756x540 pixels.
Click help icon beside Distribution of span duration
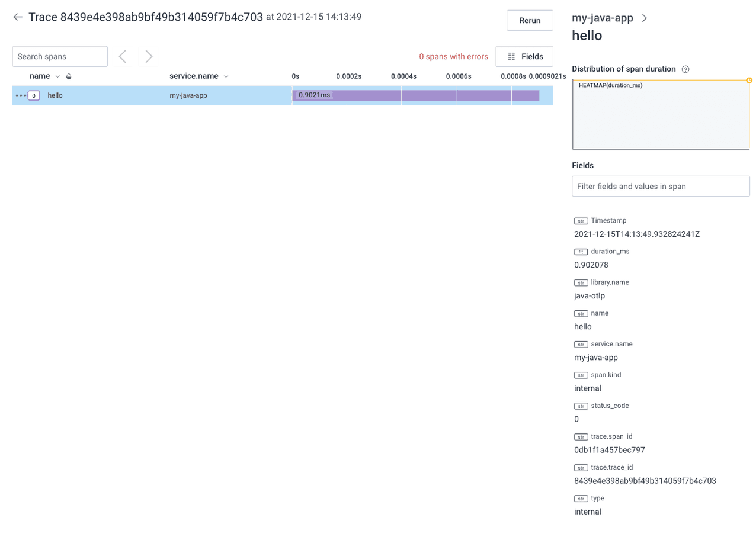tap(685, 69)
